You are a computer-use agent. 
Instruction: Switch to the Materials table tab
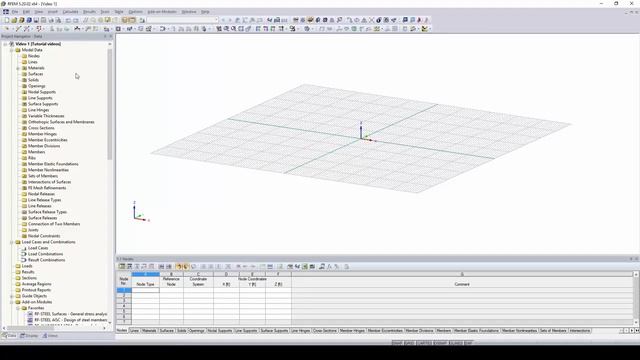click(x=149, y=331)
